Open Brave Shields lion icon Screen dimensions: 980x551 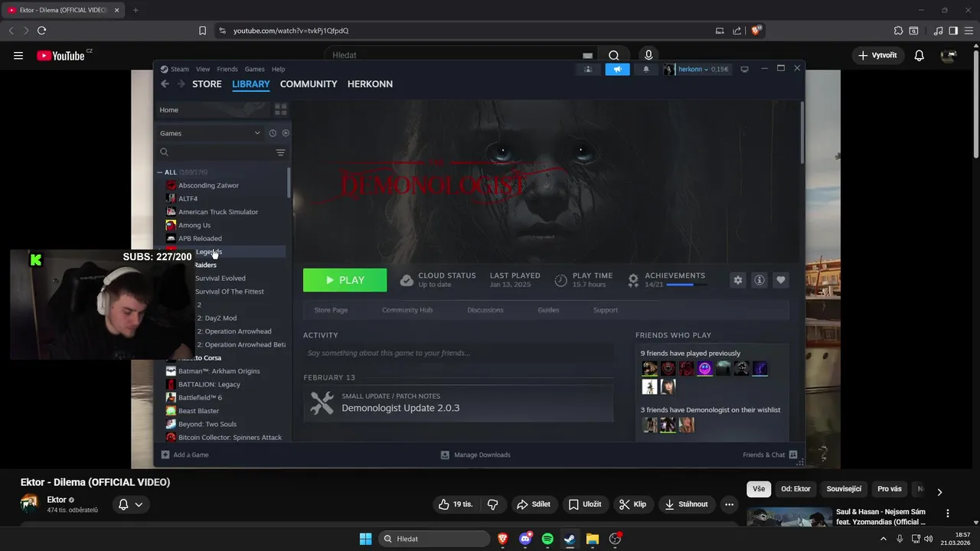[x=756, y=31]
